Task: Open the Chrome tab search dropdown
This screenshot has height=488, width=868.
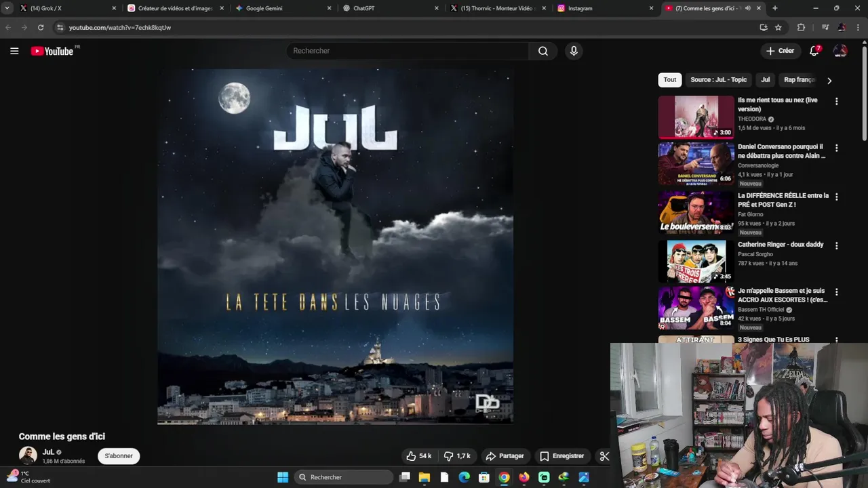Action: [7, 8]
